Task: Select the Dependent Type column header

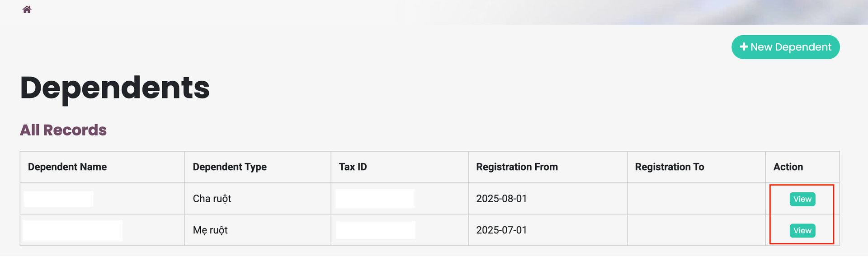Action: 230,167
